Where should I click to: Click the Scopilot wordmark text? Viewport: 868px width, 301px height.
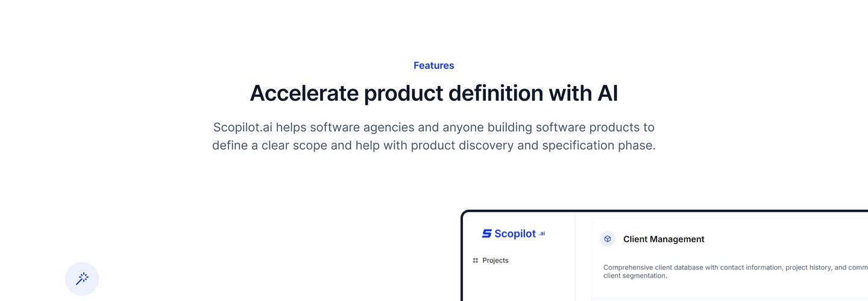pyautogui.click(x=515, y=234)
